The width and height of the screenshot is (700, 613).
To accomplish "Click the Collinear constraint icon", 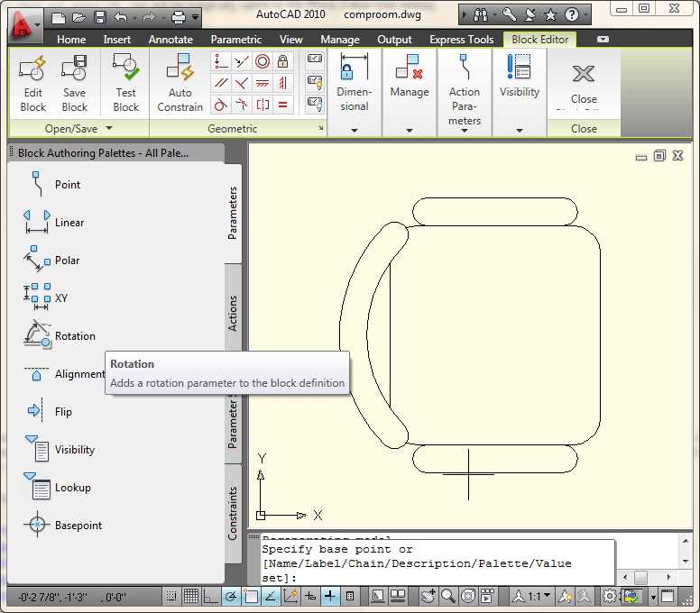I will pyautogui.click(x=242, y=61).
